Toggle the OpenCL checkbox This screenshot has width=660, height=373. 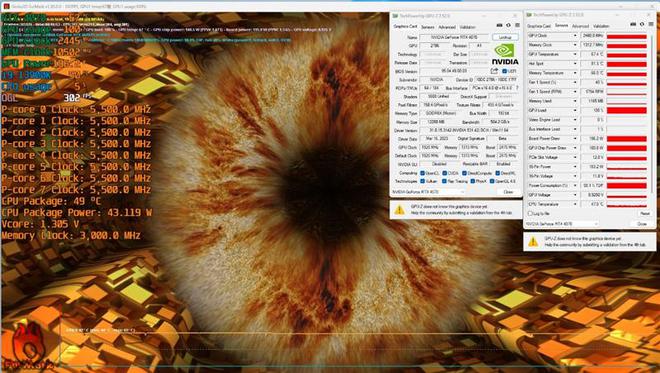click(x=422, y=173)
